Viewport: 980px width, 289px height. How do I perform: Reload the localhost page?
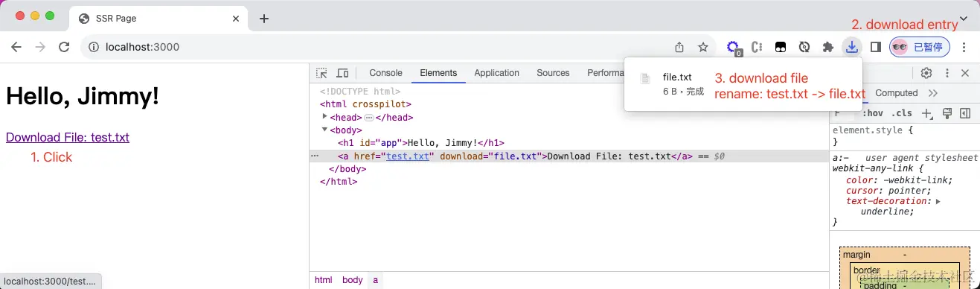[64, 47]
